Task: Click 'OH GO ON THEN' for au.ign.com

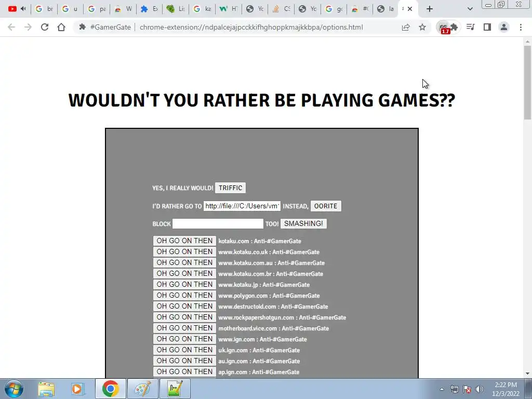Action: (184, 361)
